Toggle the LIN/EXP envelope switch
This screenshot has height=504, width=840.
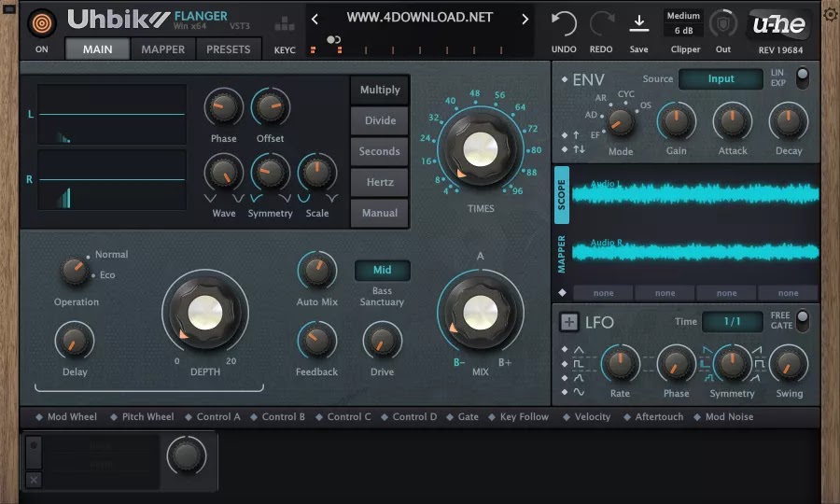click(802, 77)
